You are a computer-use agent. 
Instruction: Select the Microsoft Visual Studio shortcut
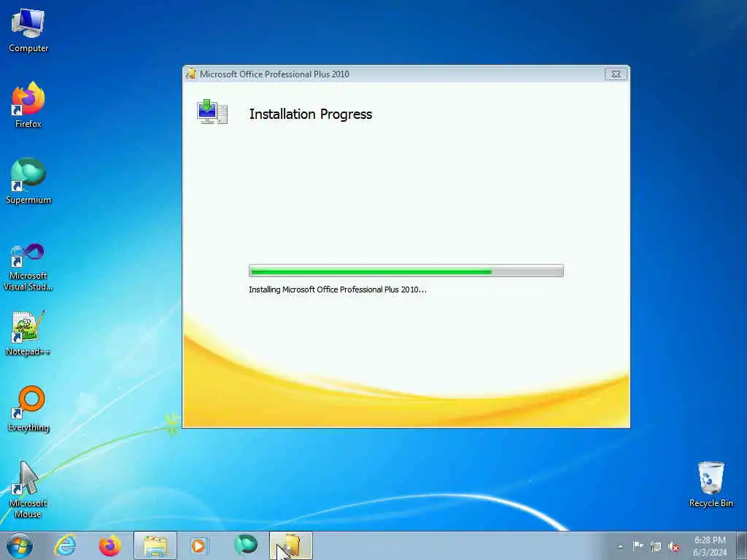click(x=28, y=267)
